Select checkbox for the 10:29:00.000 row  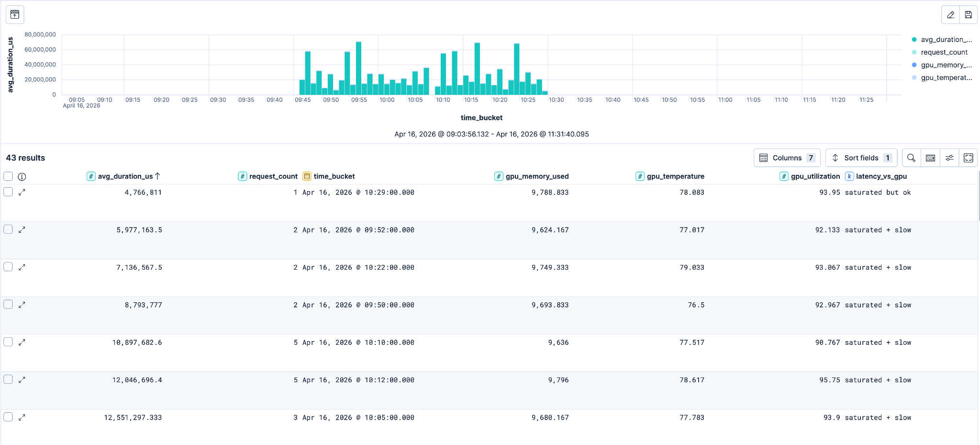tap(8, 192)
